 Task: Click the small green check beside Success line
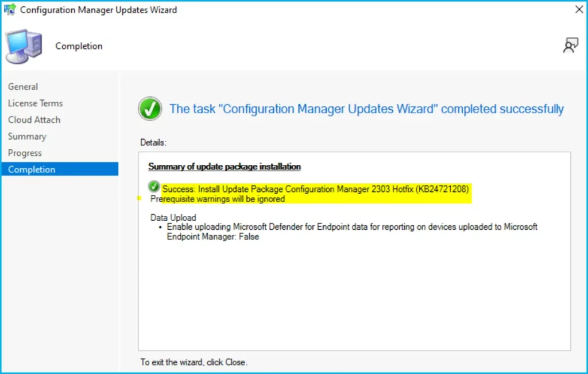[154, 187]
